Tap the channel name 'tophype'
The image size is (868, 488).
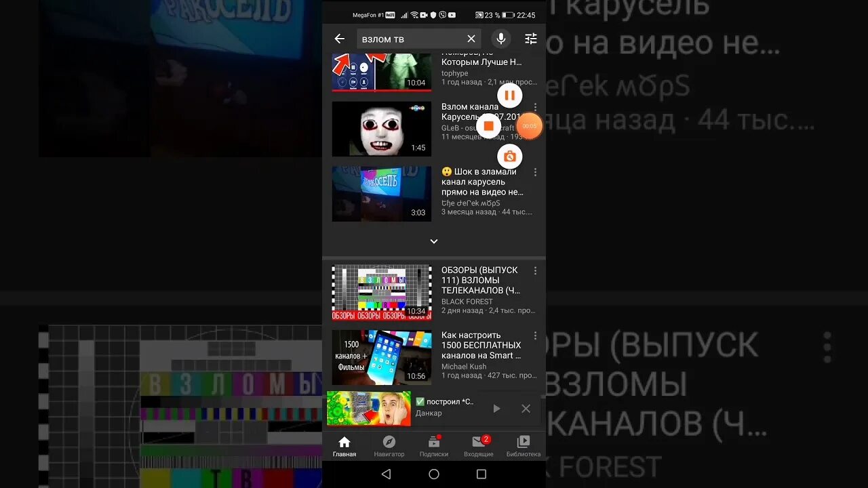click(x=454, y=73)
